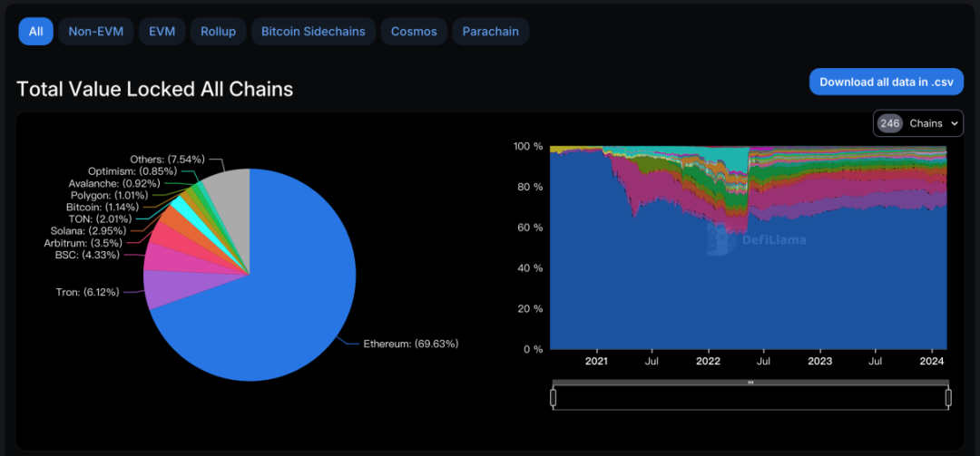Click the top grip of the range slider
This screenshot has width=980, height=456.
(750, 382)
